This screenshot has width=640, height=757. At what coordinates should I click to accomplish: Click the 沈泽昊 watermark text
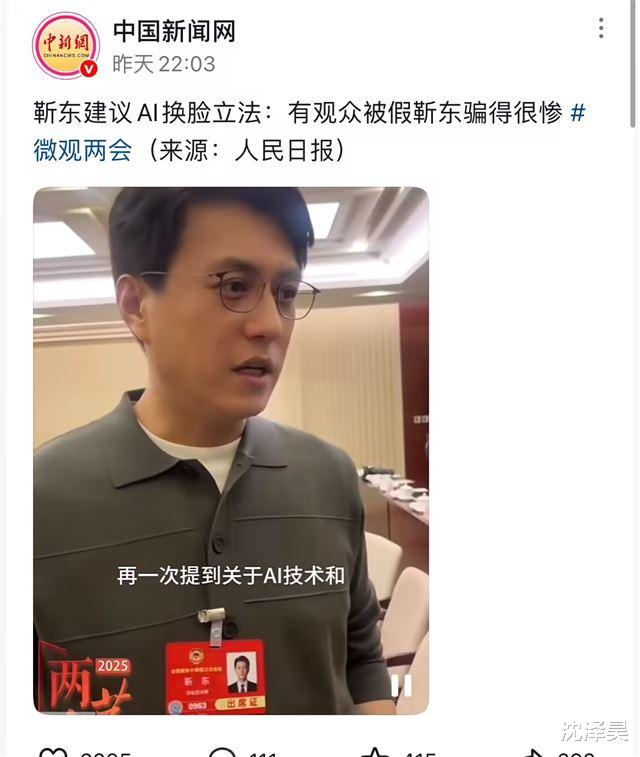(594, 730)
